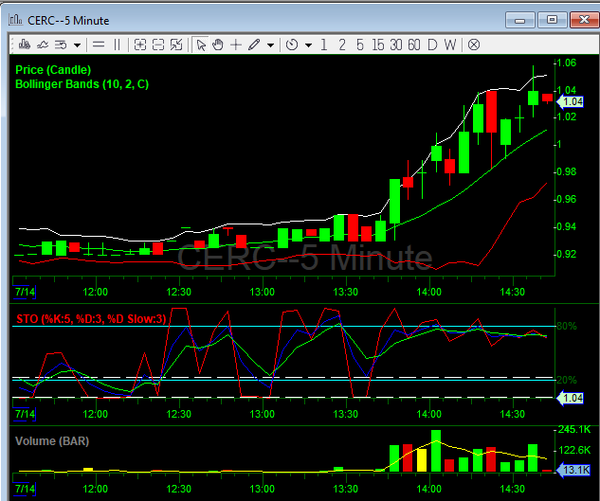Viewport: 600px width, 501px height.
Task: Expand the clock interval dropdown arrow
Action: point(308,44)
